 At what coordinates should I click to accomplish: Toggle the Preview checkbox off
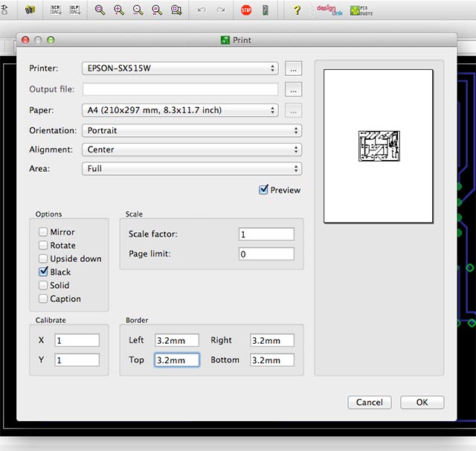pyautogui.click(x=263, y=190)
